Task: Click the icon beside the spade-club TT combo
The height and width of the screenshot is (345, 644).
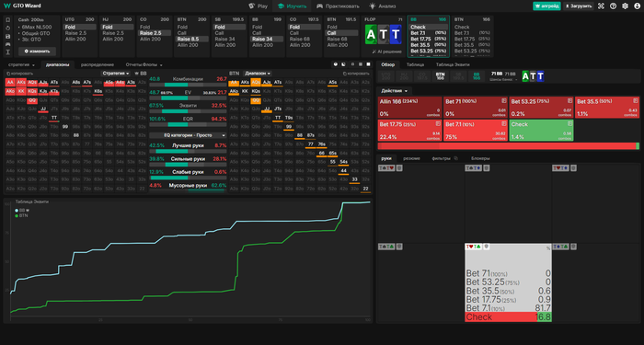Action: [x=399, y=247]
